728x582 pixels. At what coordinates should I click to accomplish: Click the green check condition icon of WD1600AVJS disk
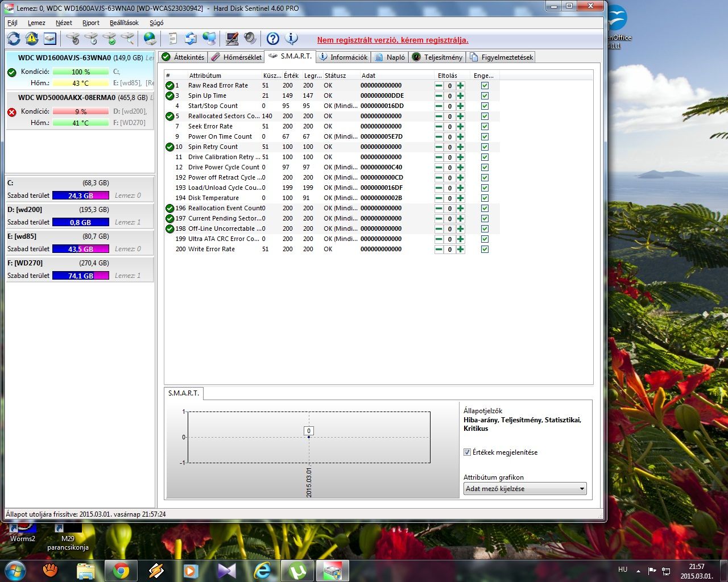pos(11,72)
